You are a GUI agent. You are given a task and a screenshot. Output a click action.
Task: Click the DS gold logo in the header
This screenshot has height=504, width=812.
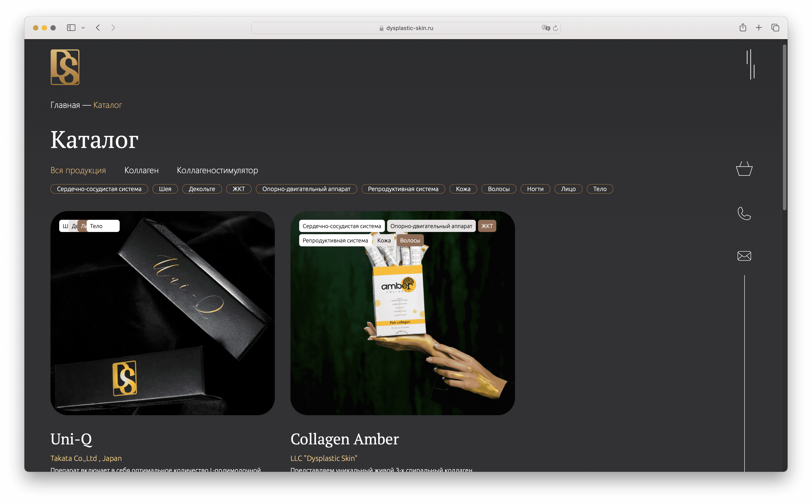(x=65, y=67)
